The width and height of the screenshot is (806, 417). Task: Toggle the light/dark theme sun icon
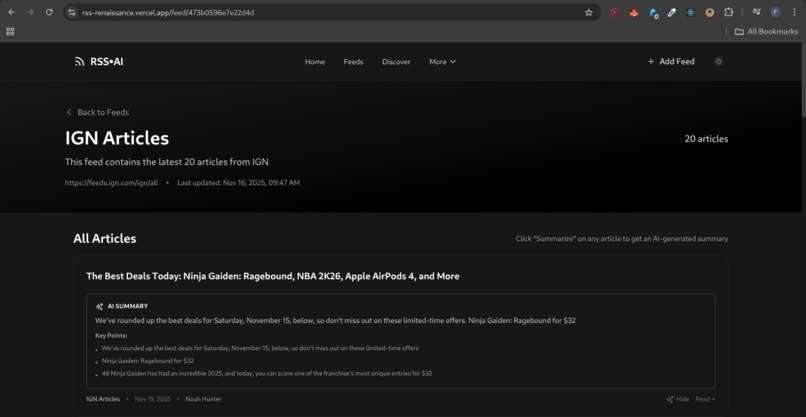(719, 62)
